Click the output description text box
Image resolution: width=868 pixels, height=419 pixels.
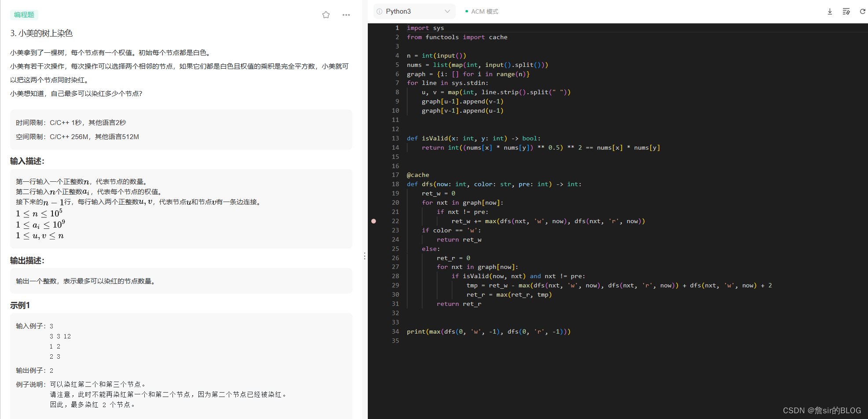click(x=181, y=281)
